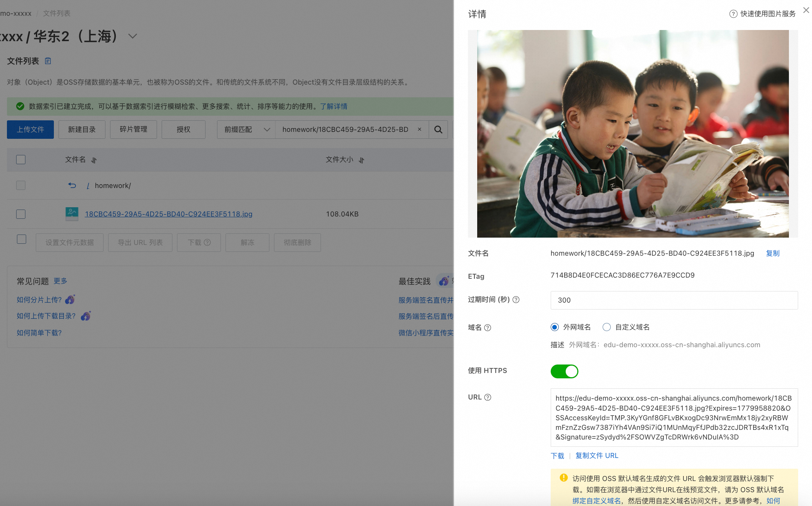Click the file size value 108.04KB
812x506 pixels.
pyautogui.click(x=342, y=214)
